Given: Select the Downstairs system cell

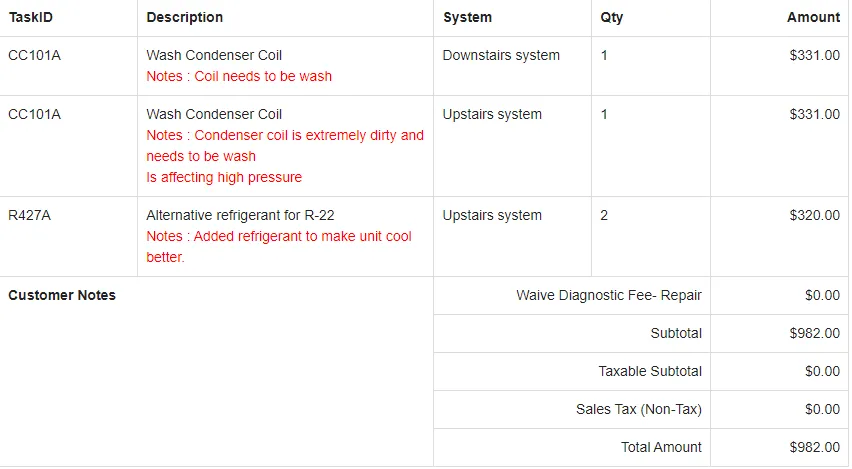Looking at the screenshot, I should [x=501, y=55].
